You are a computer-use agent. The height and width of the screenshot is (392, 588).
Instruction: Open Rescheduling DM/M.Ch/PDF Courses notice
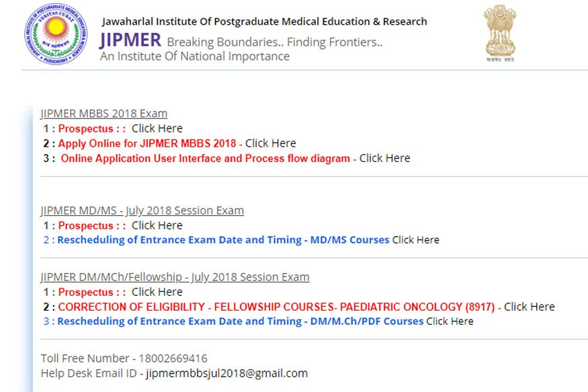[240, 321]
